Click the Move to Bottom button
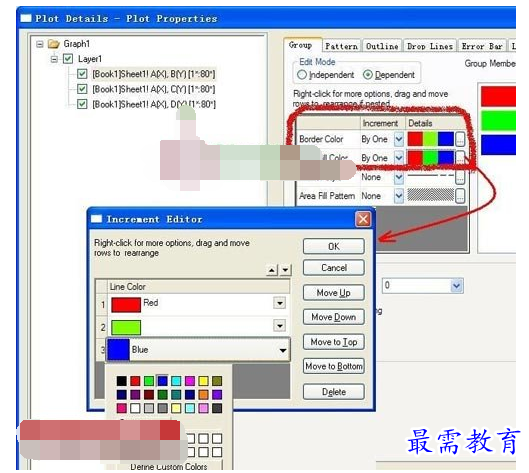 [334, 366]
